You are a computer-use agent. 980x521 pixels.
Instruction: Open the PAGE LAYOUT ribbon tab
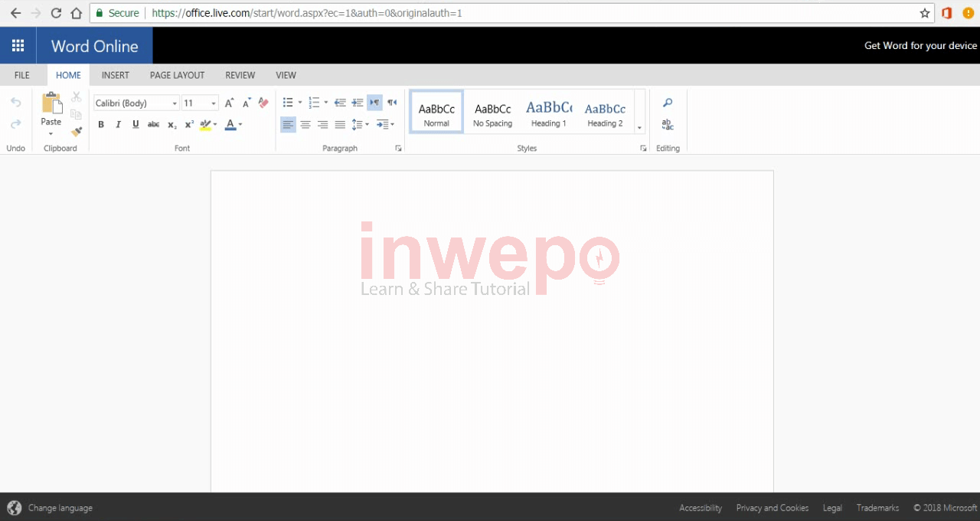click(x=177, y=75)
